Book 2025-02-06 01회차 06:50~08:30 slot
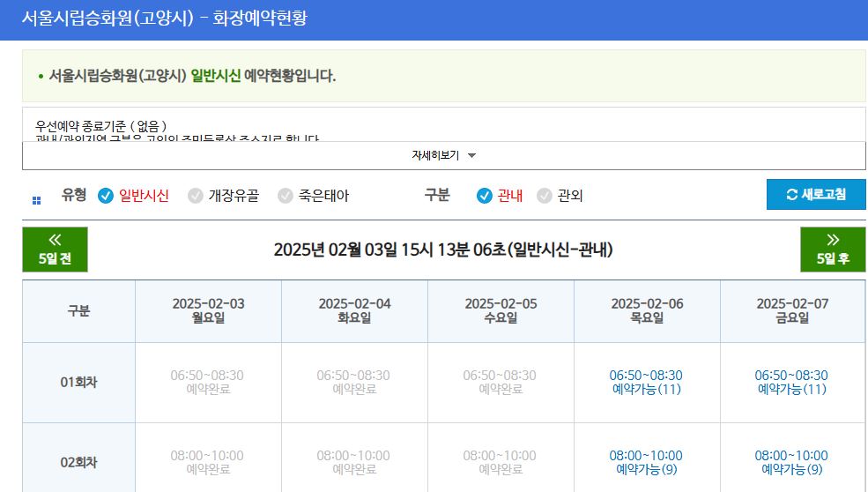868x492 pixels. (646, 383)
